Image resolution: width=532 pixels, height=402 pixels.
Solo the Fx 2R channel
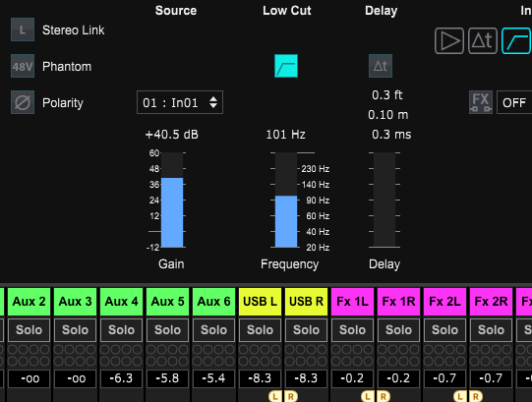pos(491,329)
